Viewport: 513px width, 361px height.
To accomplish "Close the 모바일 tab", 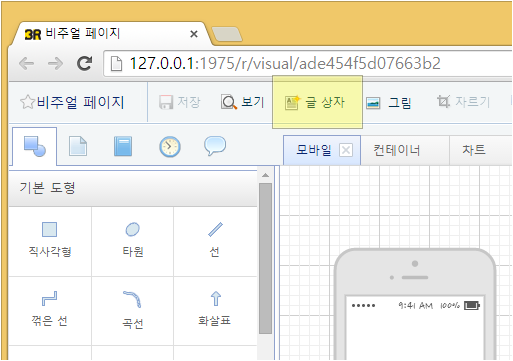I will 346,150.
